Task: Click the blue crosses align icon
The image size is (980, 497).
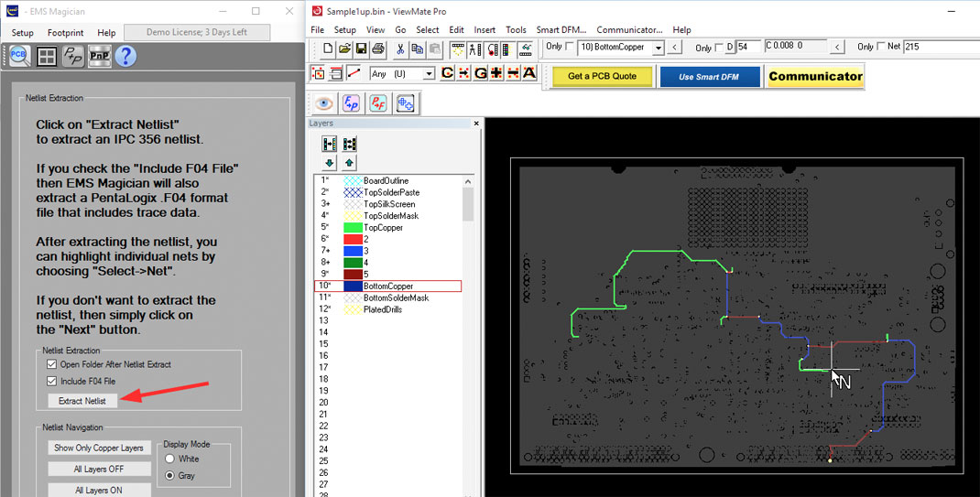Action: click(406, 103)
